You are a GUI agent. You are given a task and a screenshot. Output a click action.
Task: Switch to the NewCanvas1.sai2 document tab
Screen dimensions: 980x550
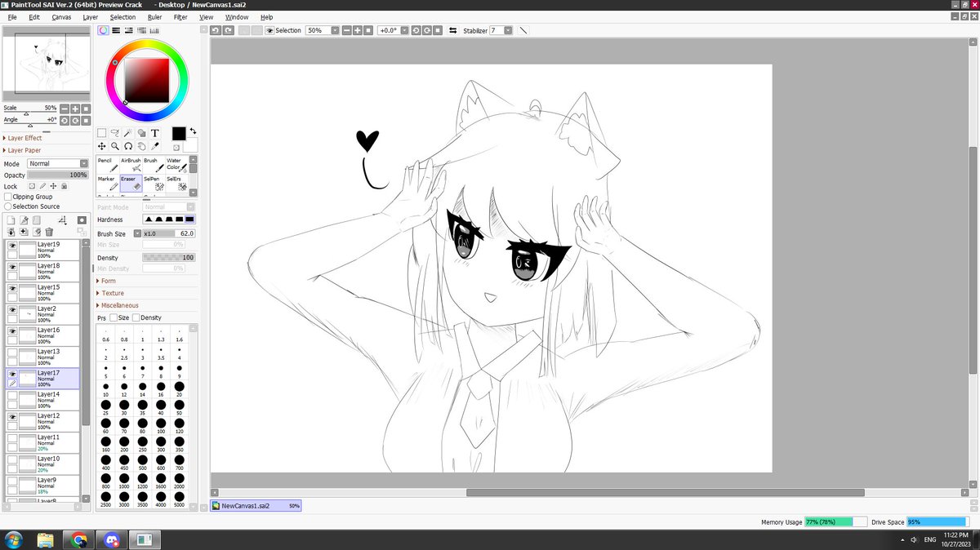click(x=256, y=506)
